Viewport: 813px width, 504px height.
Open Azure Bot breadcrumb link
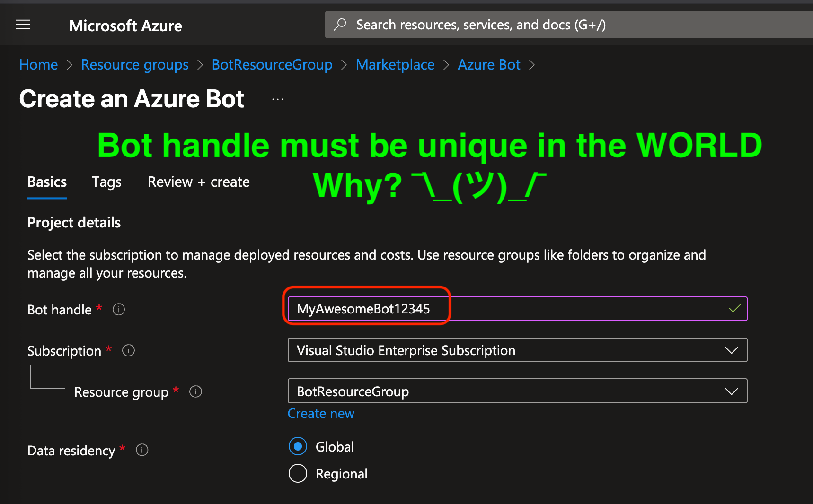pyautogui.click(x=489, y=64)
